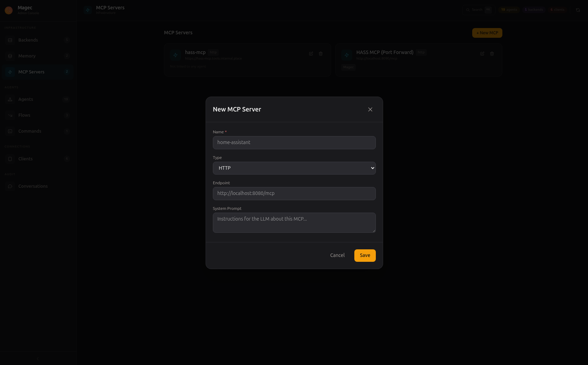Click the Name input field
This screenshot has height=365, width=588.
[294, 142]
